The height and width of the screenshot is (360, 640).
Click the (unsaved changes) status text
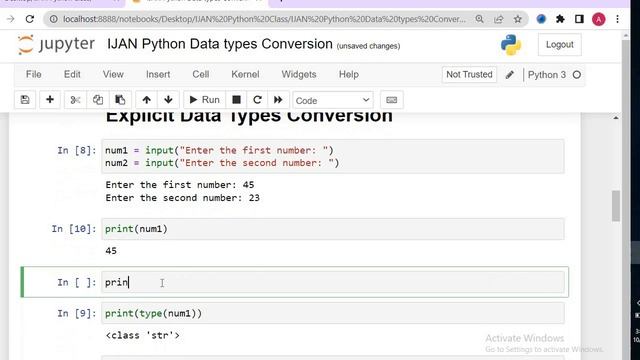point(368,46)
